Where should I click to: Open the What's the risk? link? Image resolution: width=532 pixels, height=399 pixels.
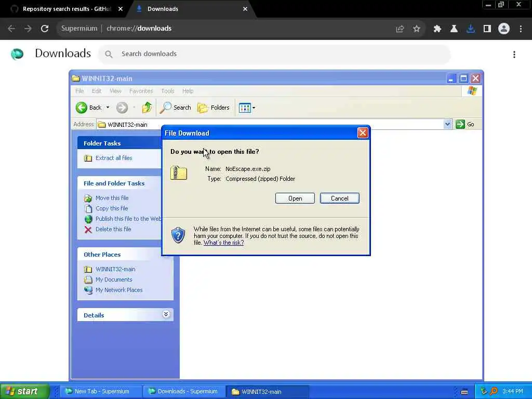point(223,243)
